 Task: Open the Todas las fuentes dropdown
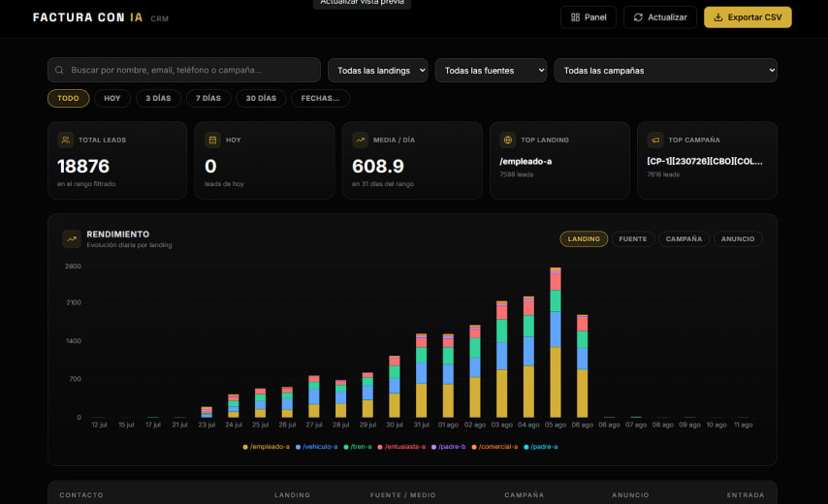click(491, 70)
